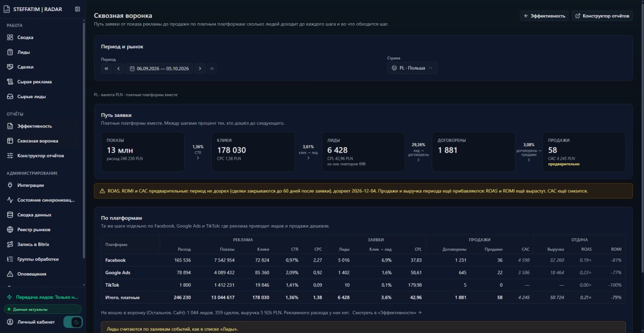Open Конструктор отчётов from the sidebar
This screenshot has height=333, width=644.
[41, 156]
